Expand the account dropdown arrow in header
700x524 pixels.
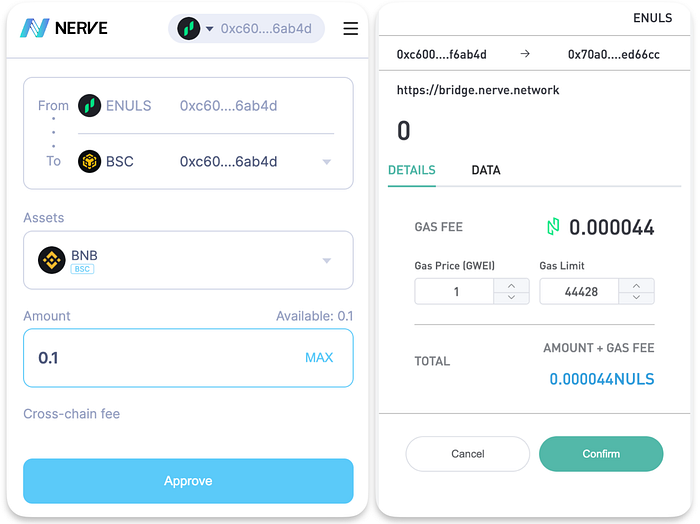(x=209, y=29)
